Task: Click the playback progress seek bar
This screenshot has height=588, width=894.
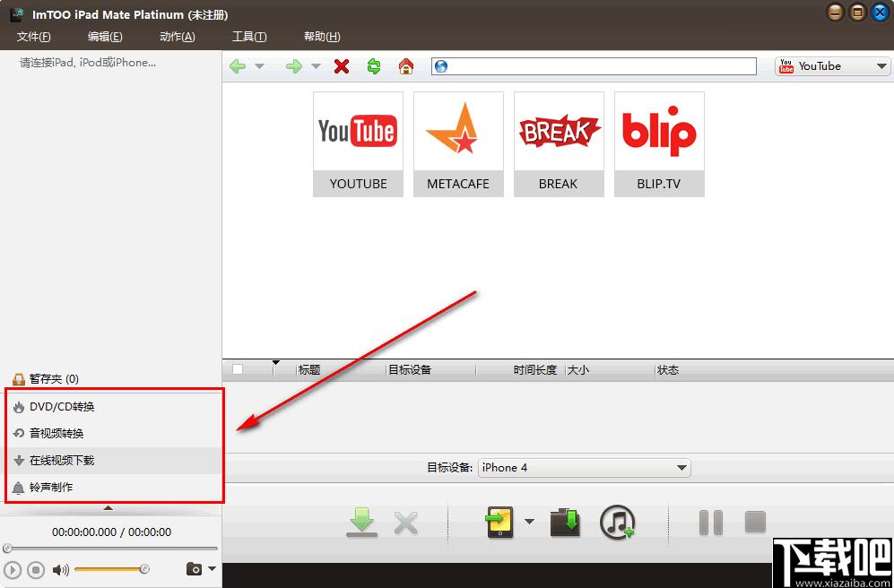Action: click(110, 549)
